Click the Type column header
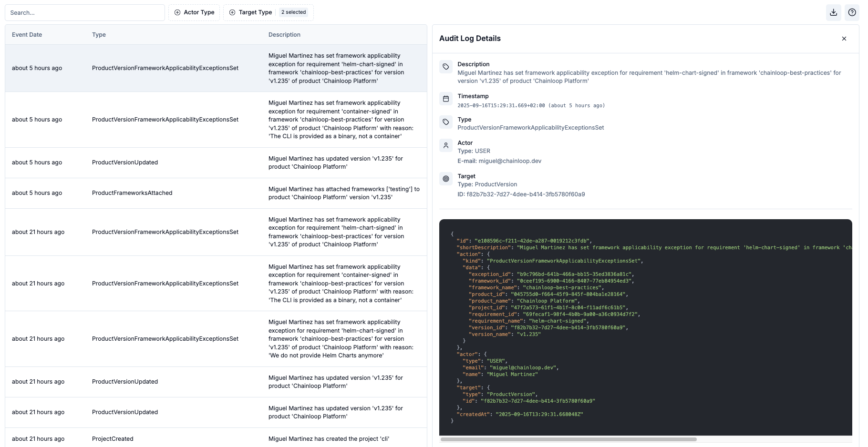 99,35
